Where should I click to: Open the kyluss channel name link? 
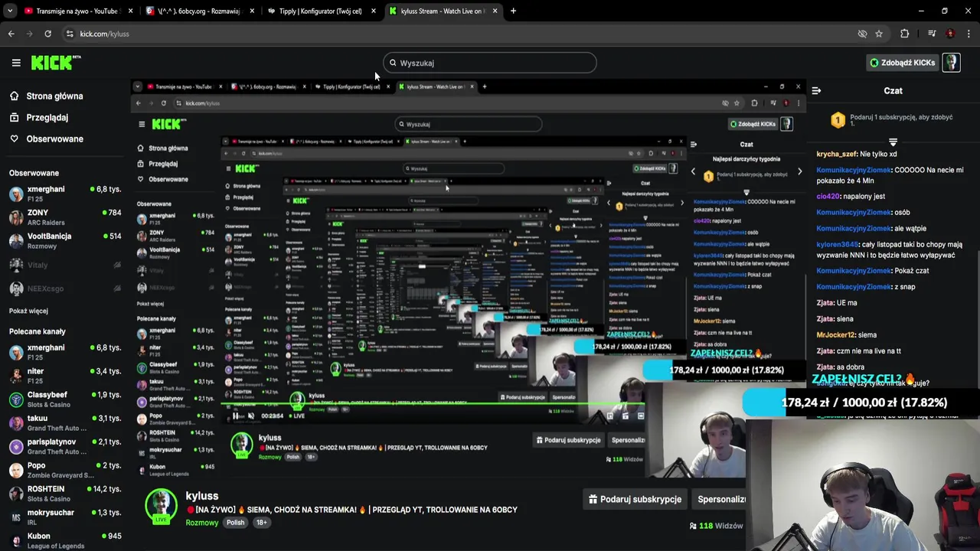[x=202, y=496]
